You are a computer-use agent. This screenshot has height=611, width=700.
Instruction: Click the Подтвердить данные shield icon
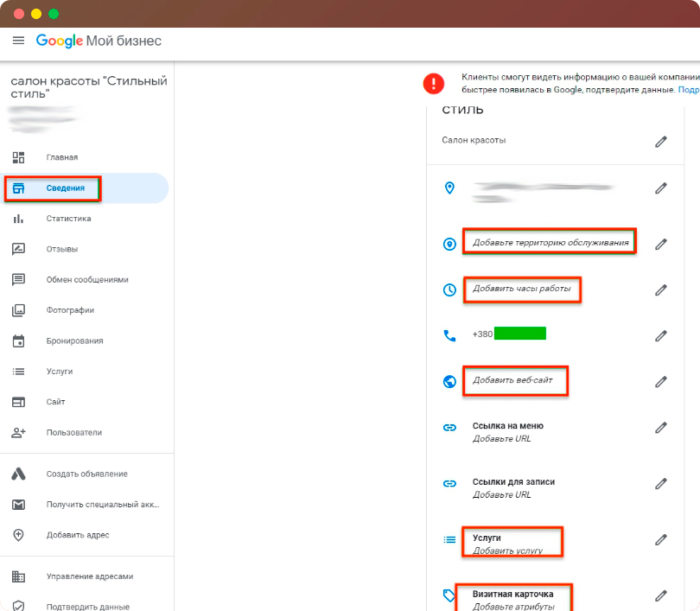click(18, 606)
